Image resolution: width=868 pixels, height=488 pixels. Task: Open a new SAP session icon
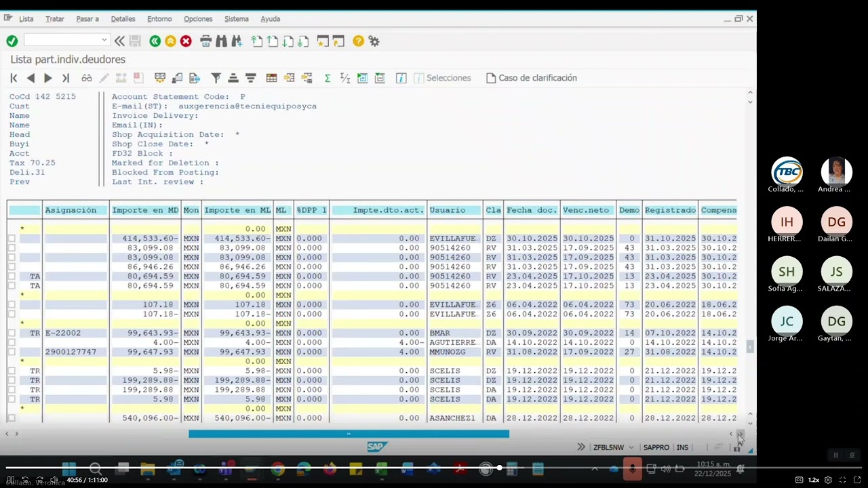point(323,41)
